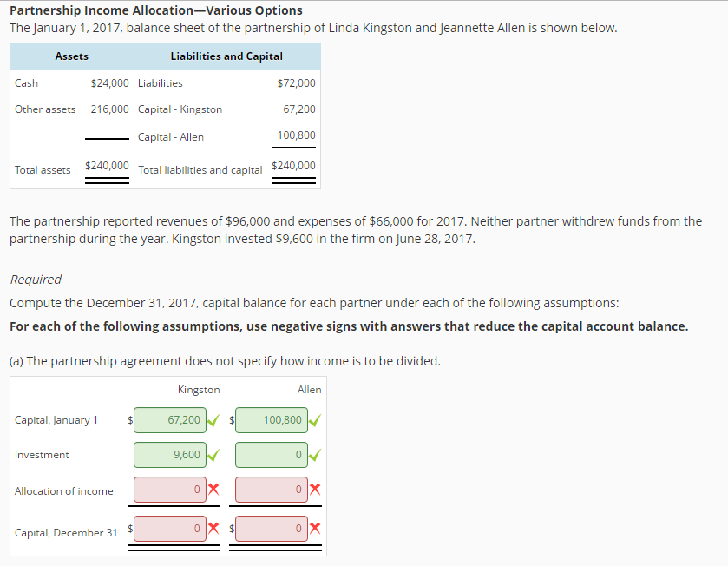Click Kingston's Capital December 31 entry box
The width and height of the screenshot is (728, 566).
pyautogui.click(x=169, y=528)
